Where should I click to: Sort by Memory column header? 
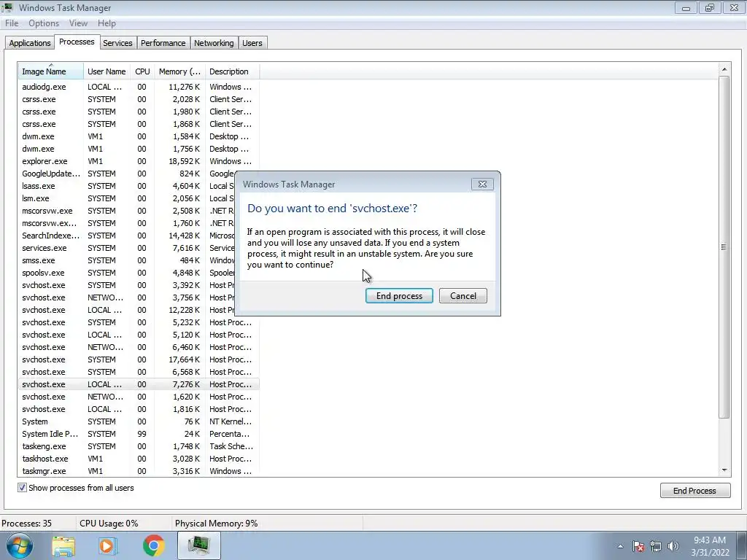[179, 71]
